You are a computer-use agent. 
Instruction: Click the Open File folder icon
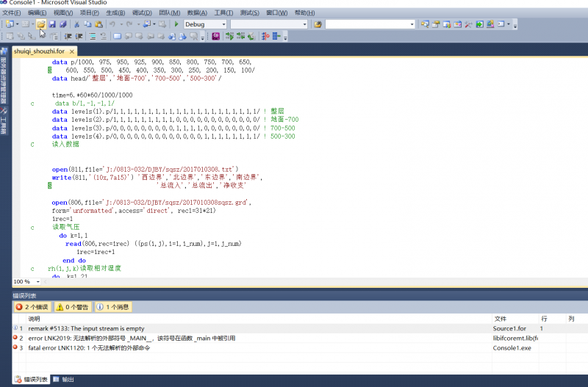pos(41,24)
